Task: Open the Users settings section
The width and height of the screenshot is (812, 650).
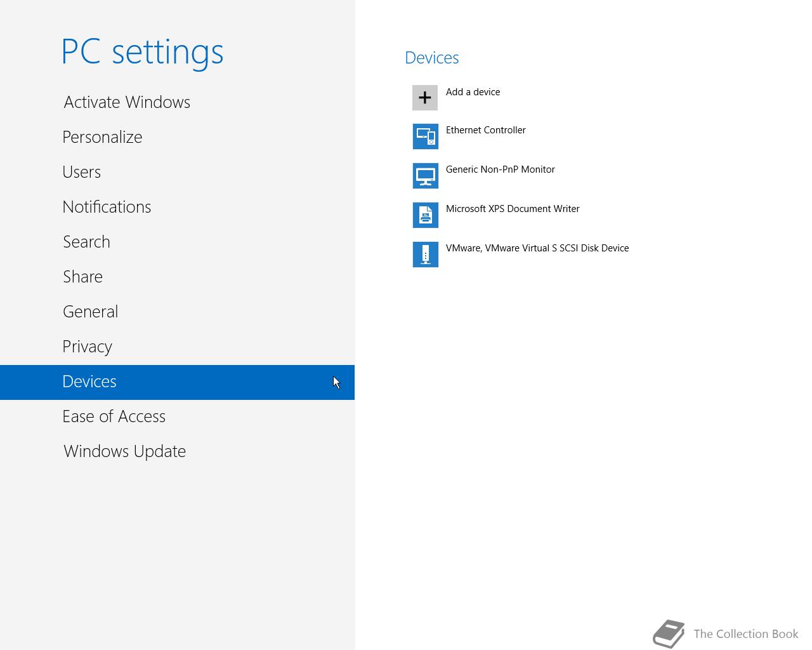Action: (177, 172)
